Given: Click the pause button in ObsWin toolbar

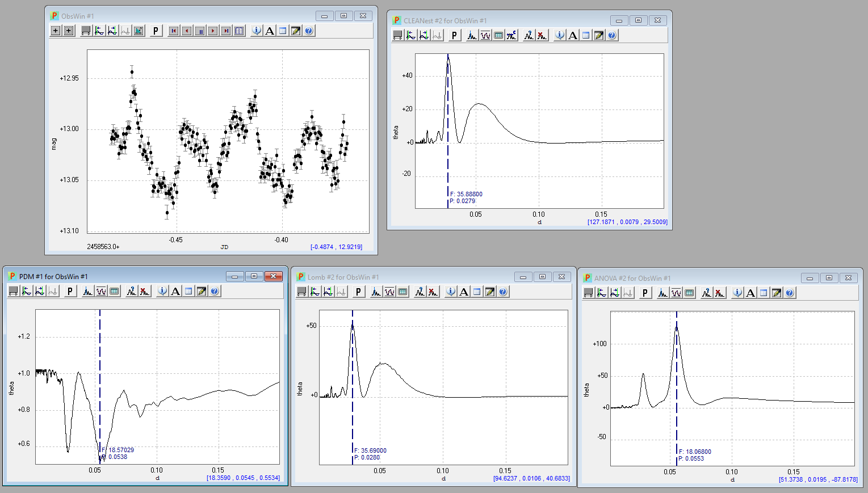Looking at the screenshot, I should pyautogui.click(x=200, y=31).
